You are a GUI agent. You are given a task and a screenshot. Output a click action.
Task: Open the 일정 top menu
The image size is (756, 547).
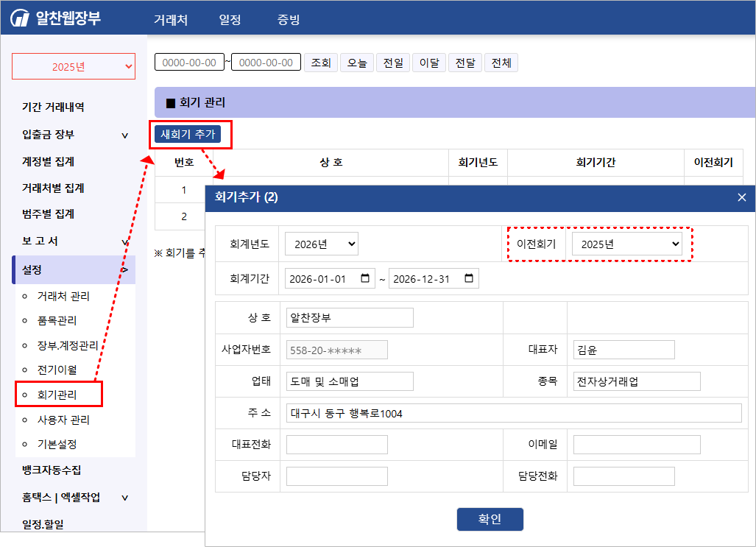pyautogui.click(x=230, y=20)
